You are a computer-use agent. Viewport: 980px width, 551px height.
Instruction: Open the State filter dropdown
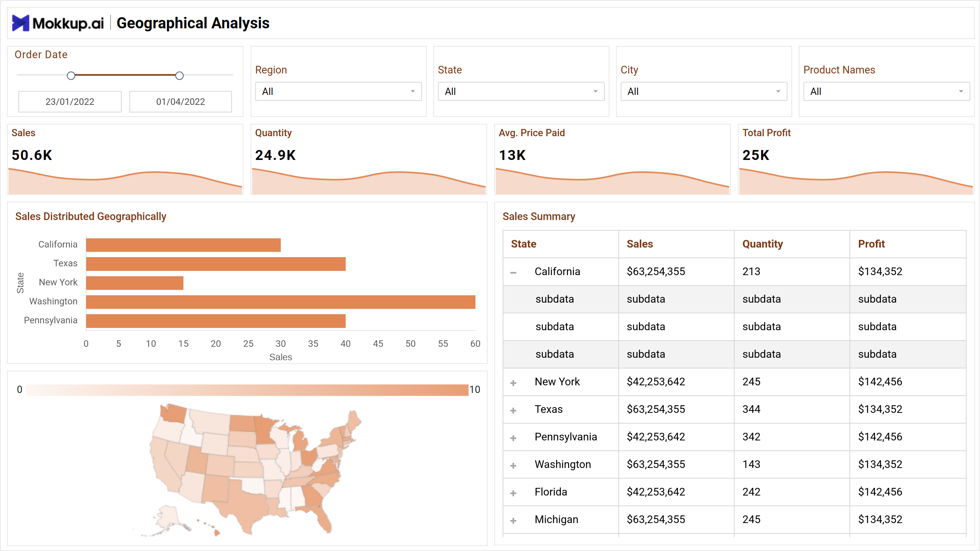521,91
